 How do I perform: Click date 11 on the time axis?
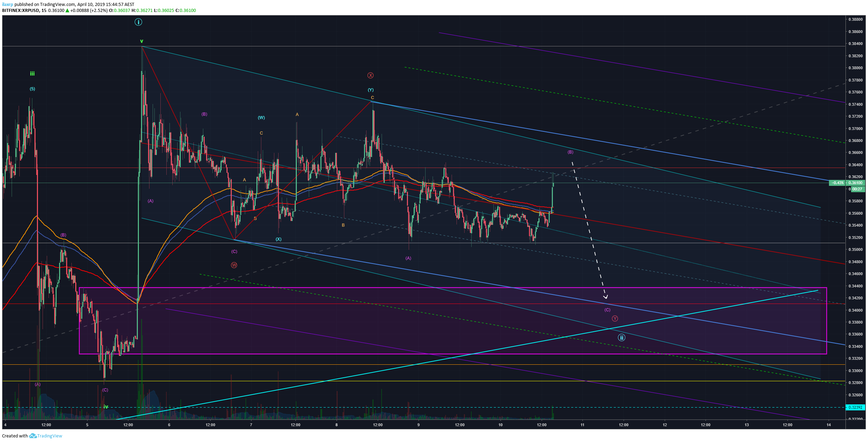pos(582,425)
